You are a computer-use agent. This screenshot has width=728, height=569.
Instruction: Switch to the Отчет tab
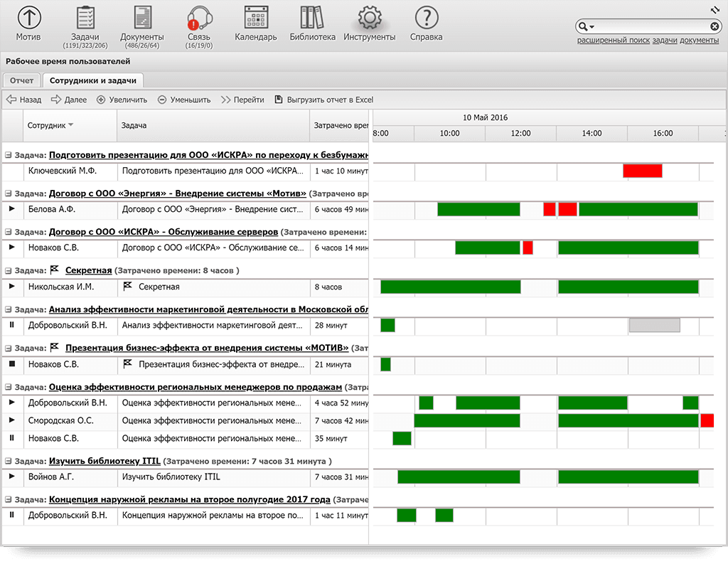click(x=22, y=80)
